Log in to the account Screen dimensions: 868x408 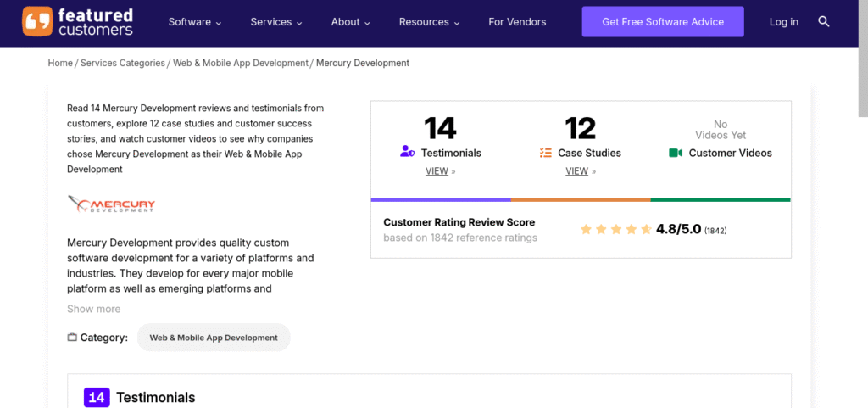(x=784, y=22)
